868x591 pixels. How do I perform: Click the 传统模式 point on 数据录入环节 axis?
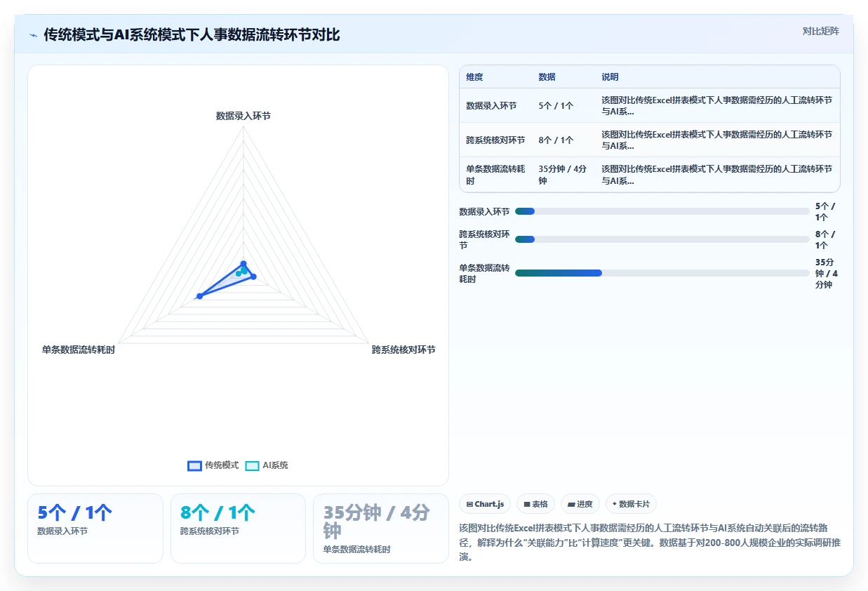243,263
